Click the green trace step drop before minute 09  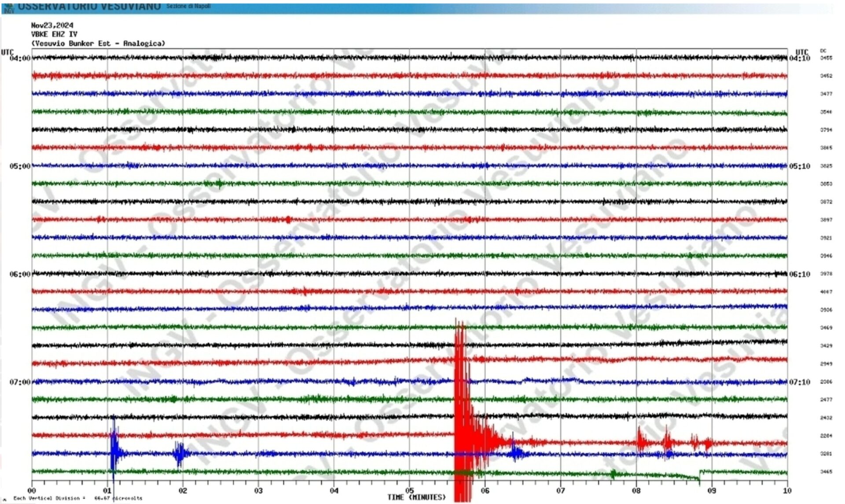(x=699, y=478)
